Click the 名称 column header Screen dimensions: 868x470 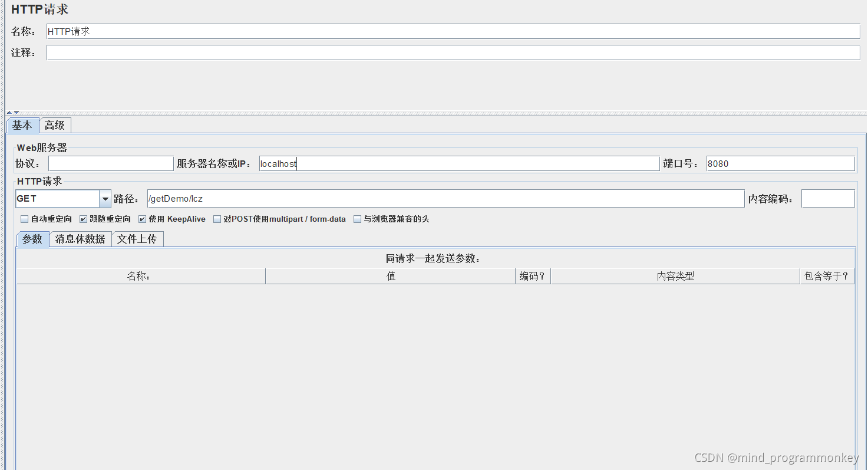point(141,276)
